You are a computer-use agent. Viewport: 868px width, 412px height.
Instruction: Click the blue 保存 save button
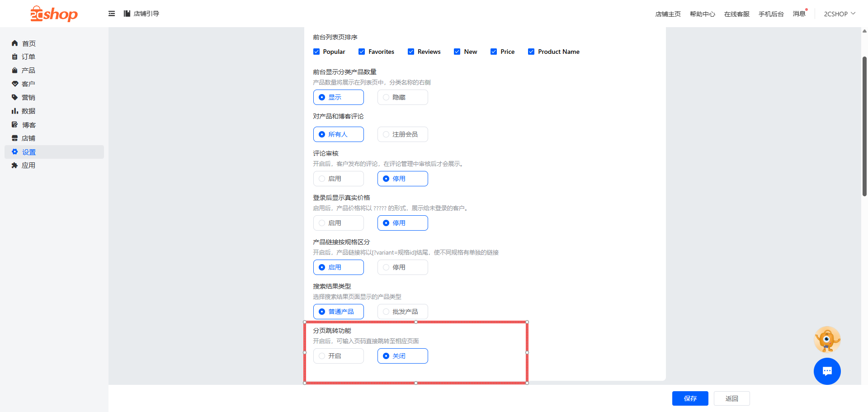(690, 398)
